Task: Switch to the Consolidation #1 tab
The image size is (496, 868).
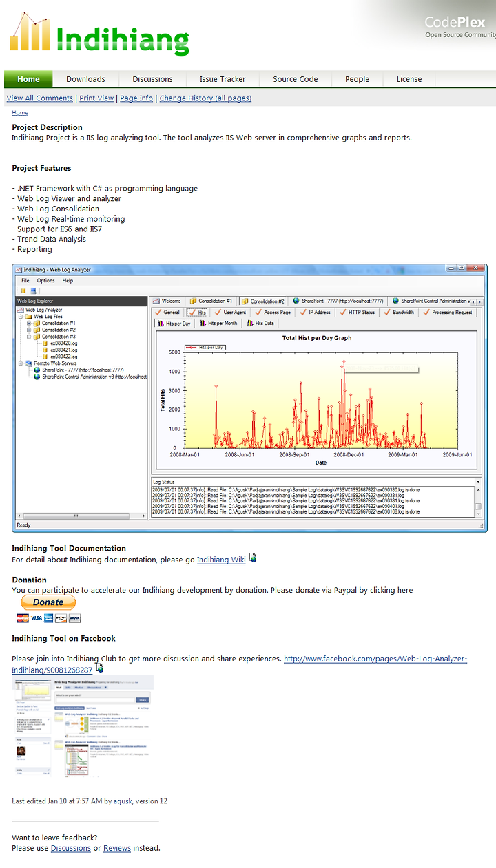Action: coord(211,301)
